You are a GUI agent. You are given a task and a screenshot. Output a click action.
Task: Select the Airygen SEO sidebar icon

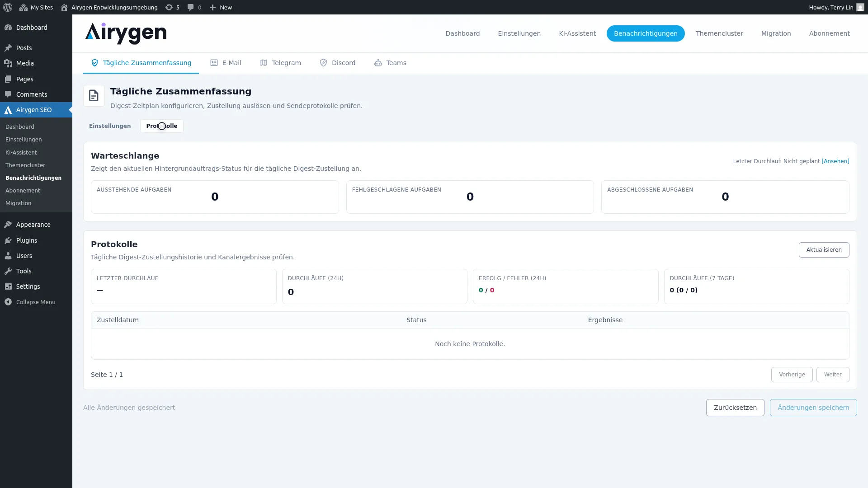point(8,110)
